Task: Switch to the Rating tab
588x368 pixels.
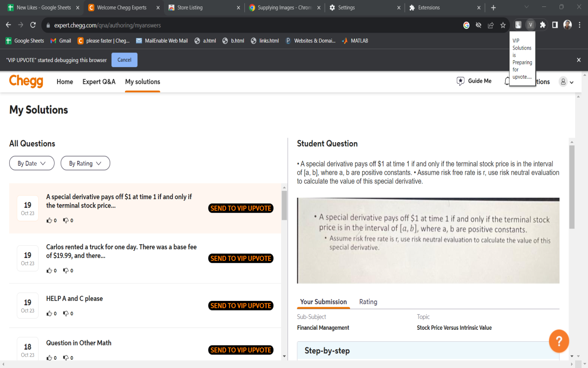Action: [368, 302]
